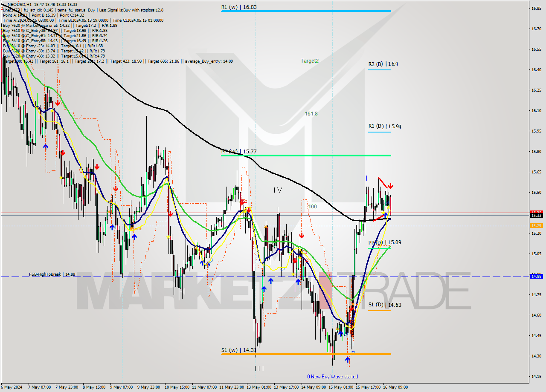Image resolution: width=546 pixels, height=392 pixels.
Task: Click the thick orange S1 (w) line
Action: click(x=306, y=354)
